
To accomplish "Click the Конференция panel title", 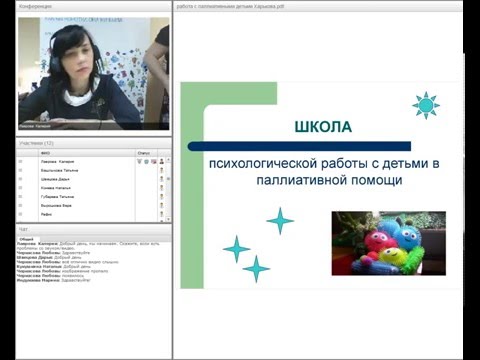I will (35, 6).
